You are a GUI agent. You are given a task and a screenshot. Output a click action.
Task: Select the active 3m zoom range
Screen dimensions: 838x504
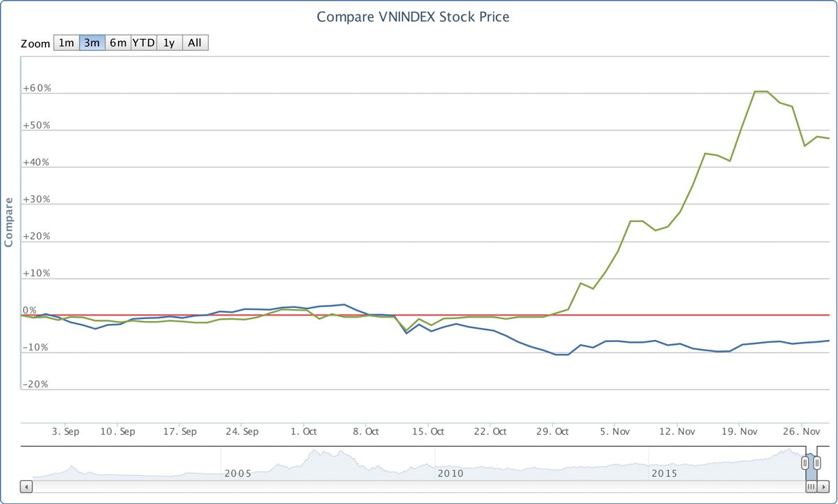tap(92, 43)
